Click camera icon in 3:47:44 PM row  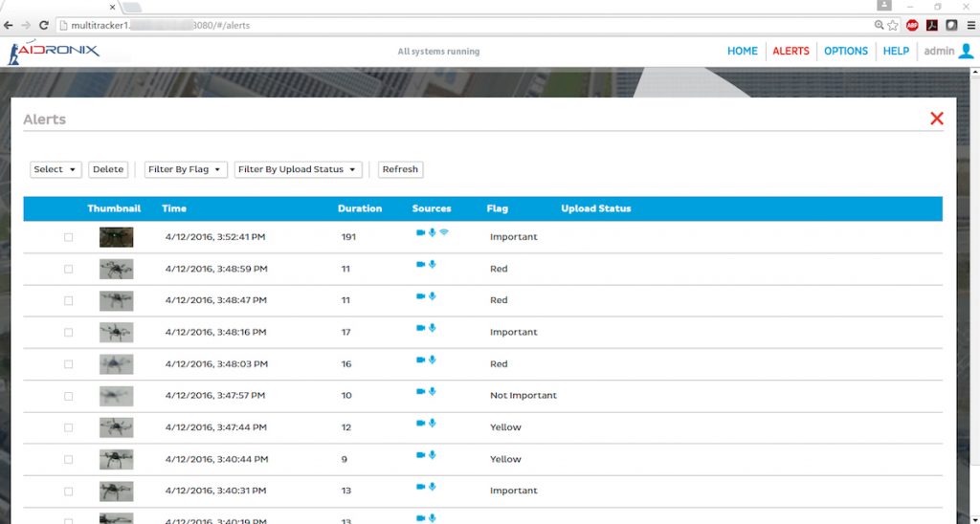point(421,424)
